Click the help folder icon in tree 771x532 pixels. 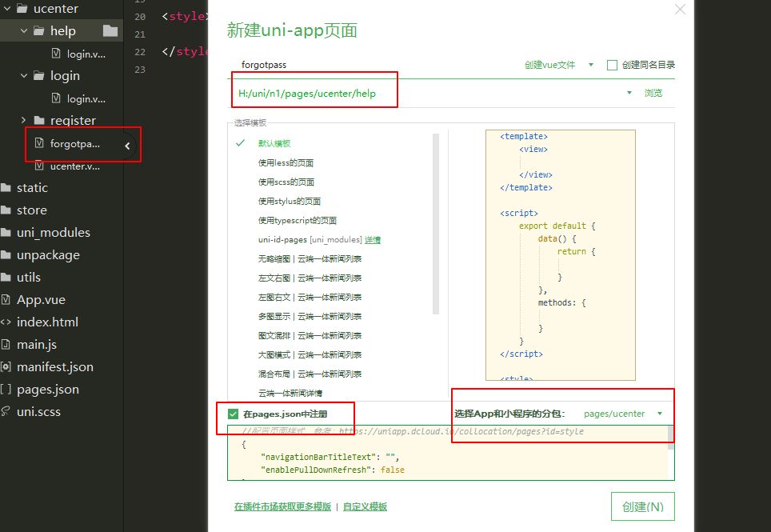click(39, 30)
